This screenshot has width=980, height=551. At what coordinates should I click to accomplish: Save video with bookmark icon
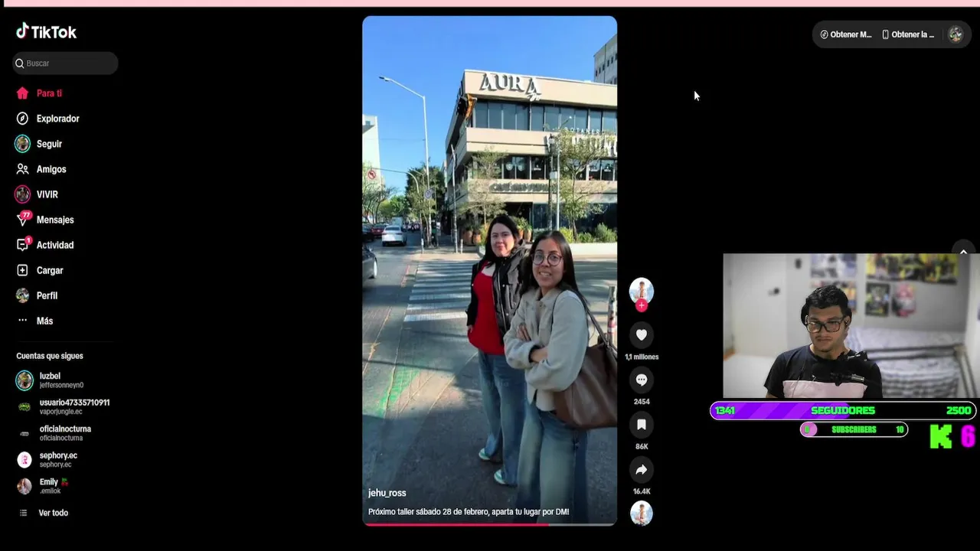click(x=642, y=425)
